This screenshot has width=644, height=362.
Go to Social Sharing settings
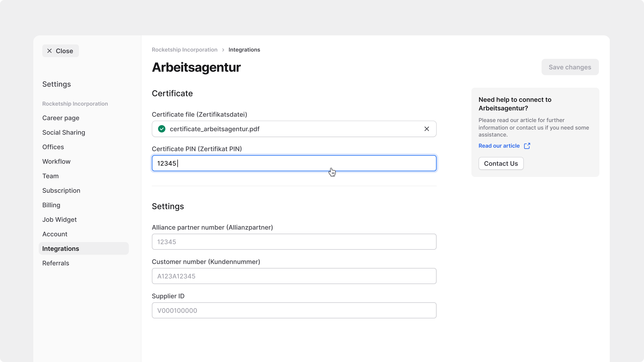coord(64,132)
